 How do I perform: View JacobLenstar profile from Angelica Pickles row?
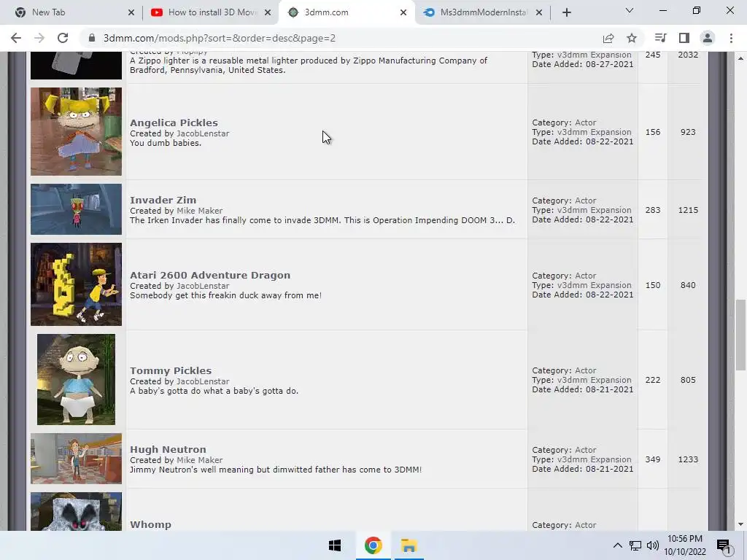(203, 134)
